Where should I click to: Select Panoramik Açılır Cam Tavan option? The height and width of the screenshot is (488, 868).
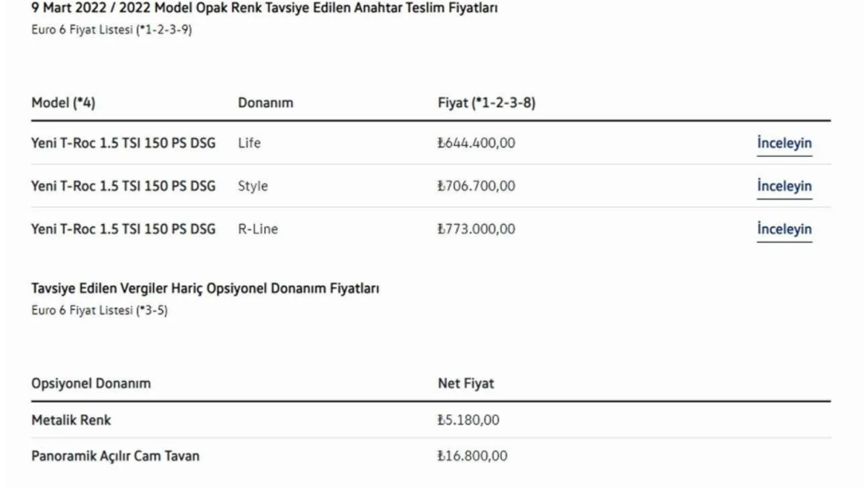pyautogui.click(x=116, y=457)
